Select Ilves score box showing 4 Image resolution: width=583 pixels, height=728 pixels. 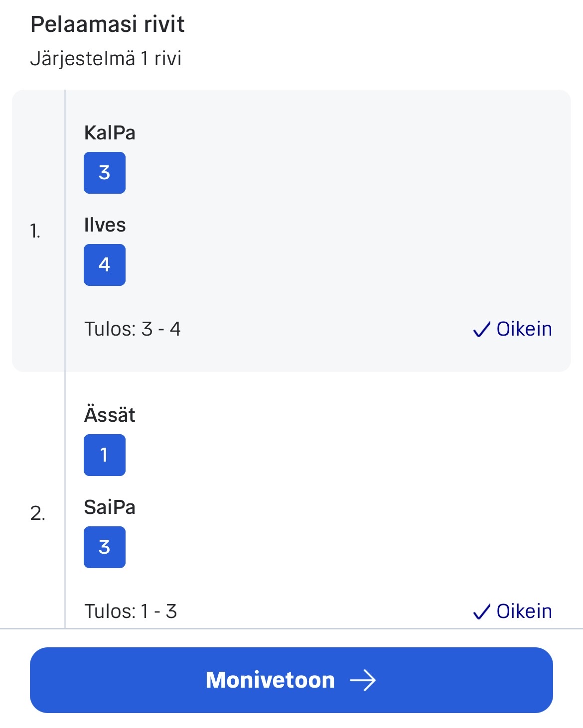pyautogui.click(x=105, y=265)
